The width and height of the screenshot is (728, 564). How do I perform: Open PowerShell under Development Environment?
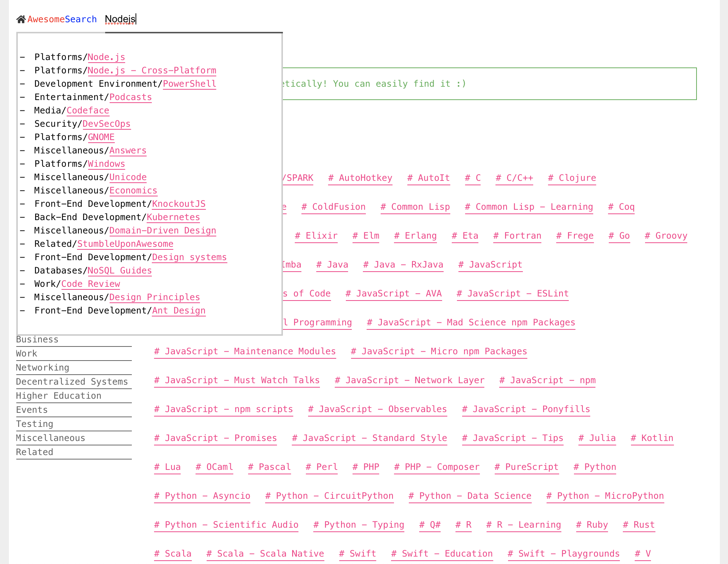tap(189, 83)
